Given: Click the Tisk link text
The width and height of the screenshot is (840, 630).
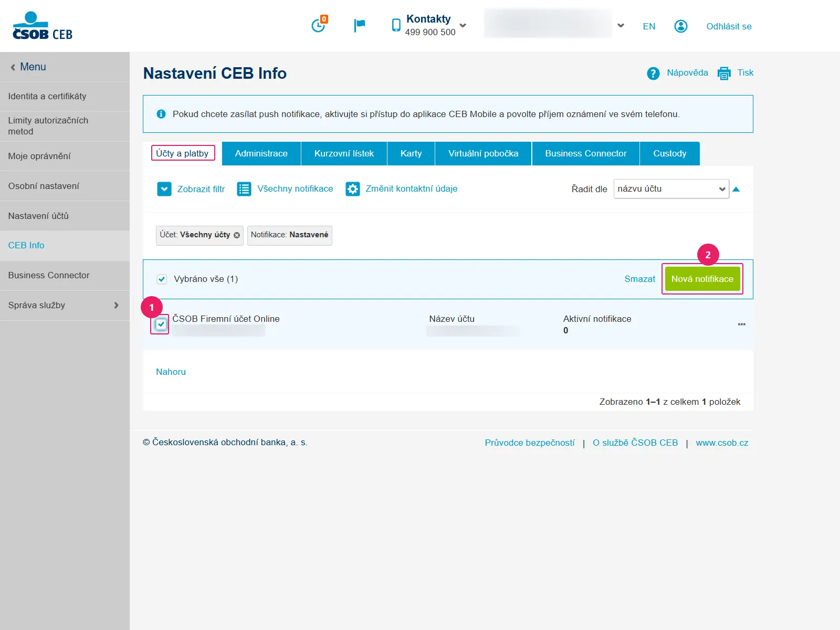Looking at the screenshot, I should click(x=745, y=73).
